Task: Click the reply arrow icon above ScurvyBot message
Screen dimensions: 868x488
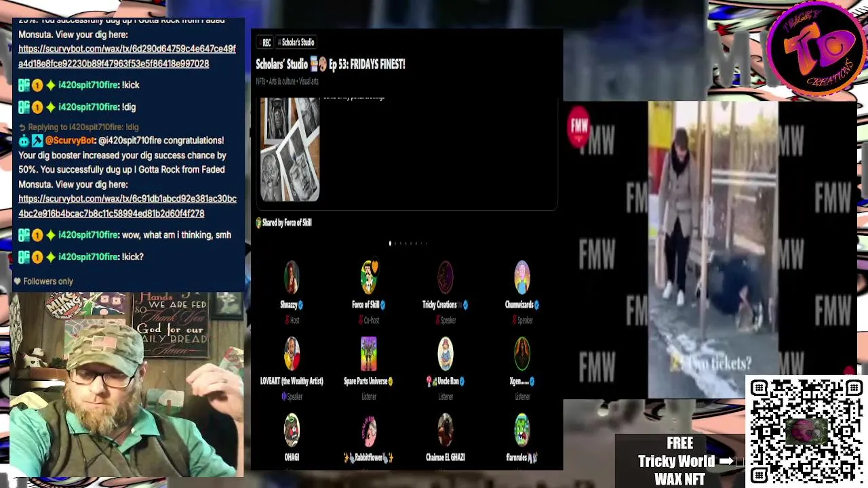Action: tap(22, 127)
